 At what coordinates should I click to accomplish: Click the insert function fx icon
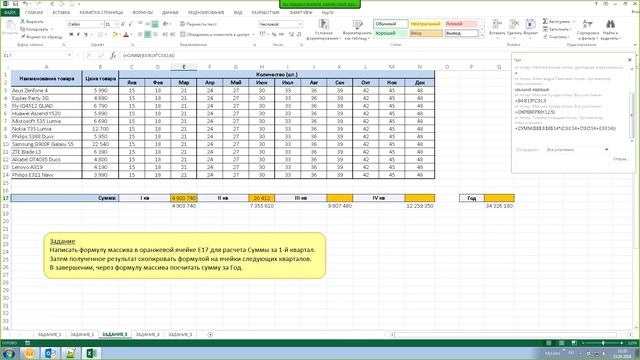coord(113,55)
